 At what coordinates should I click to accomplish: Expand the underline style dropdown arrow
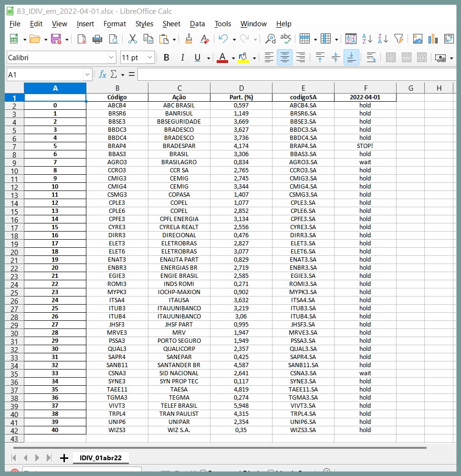pyautogui.click(x=209, y=58)
